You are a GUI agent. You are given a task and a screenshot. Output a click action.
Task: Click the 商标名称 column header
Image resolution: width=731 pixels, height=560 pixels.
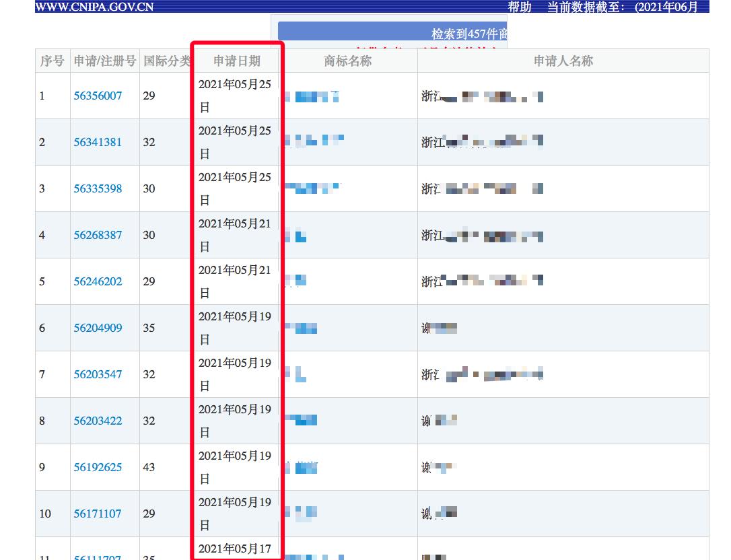(348, 61)
